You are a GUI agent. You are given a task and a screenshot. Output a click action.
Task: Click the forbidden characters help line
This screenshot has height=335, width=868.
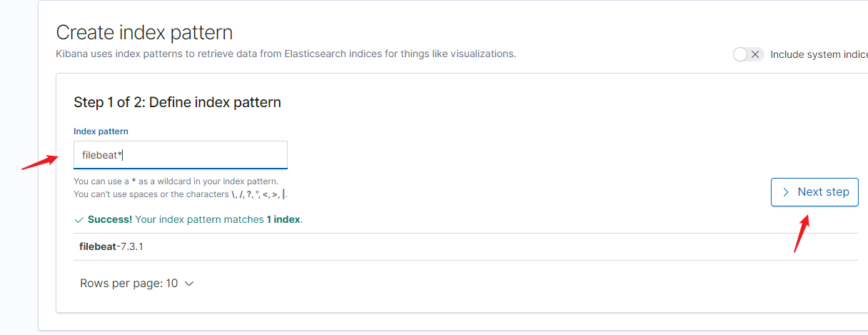(181, 194)
